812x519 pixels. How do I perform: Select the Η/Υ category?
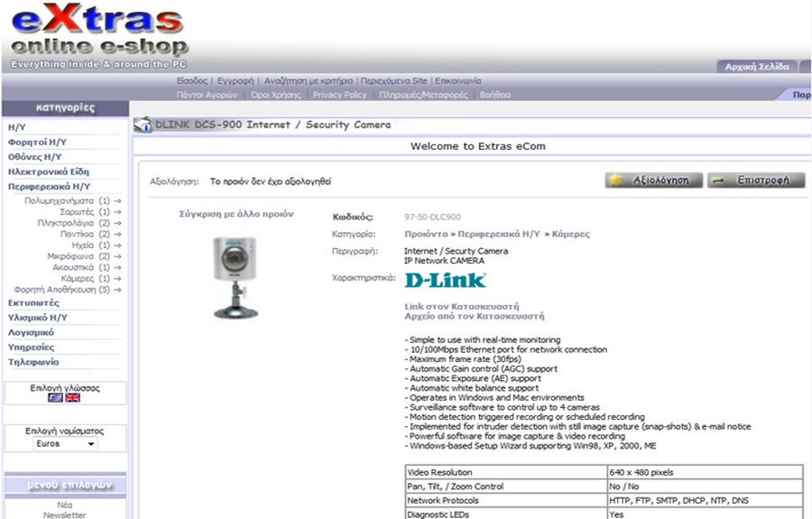17,127
